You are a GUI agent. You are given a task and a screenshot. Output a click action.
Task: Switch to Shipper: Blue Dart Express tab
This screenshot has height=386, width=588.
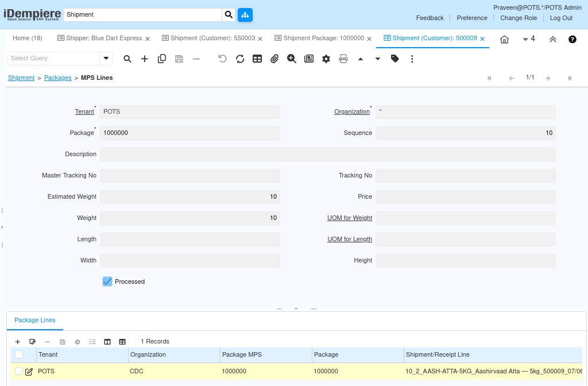pyautogui.click(x=100, y=38)
